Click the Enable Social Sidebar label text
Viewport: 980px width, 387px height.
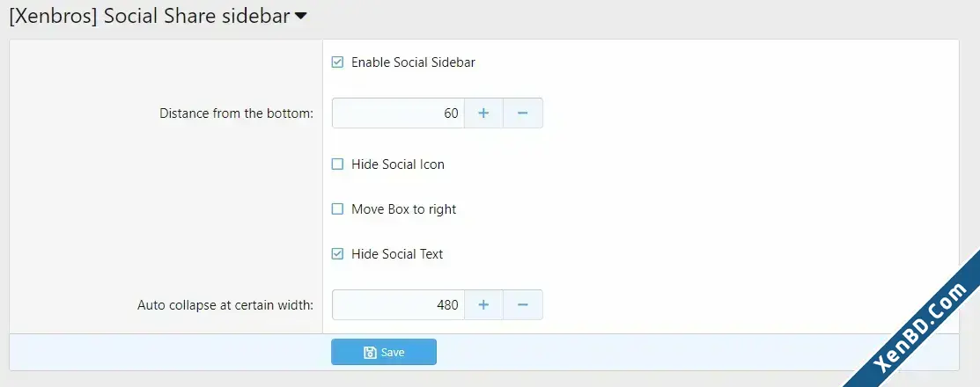tap(413, 62)
